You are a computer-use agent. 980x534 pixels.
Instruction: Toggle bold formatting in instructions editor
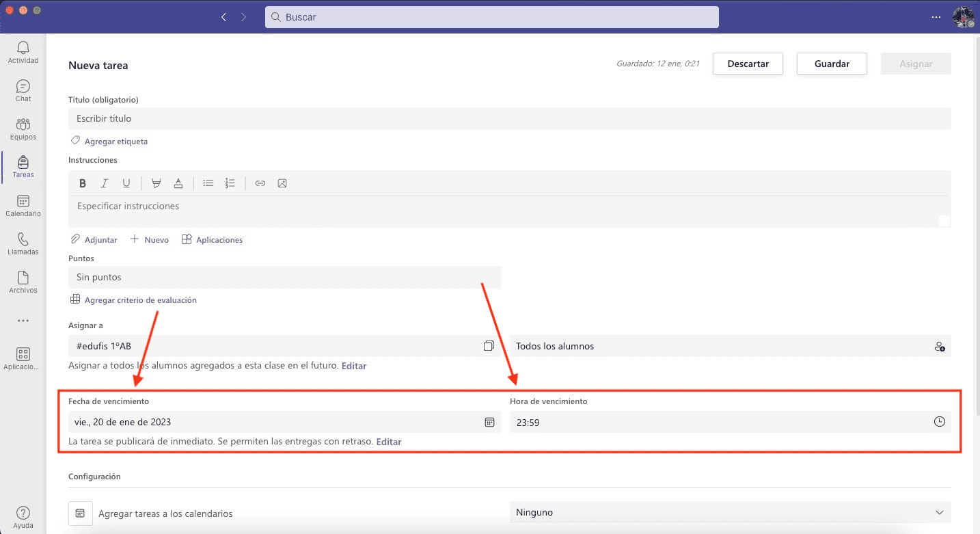83,183
